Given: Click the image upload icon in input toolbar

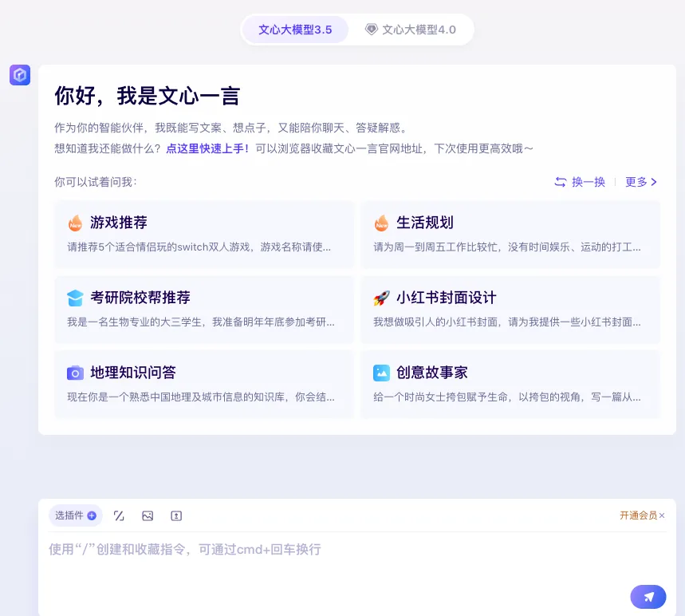Looking at the screenshot, I should 148,516.
